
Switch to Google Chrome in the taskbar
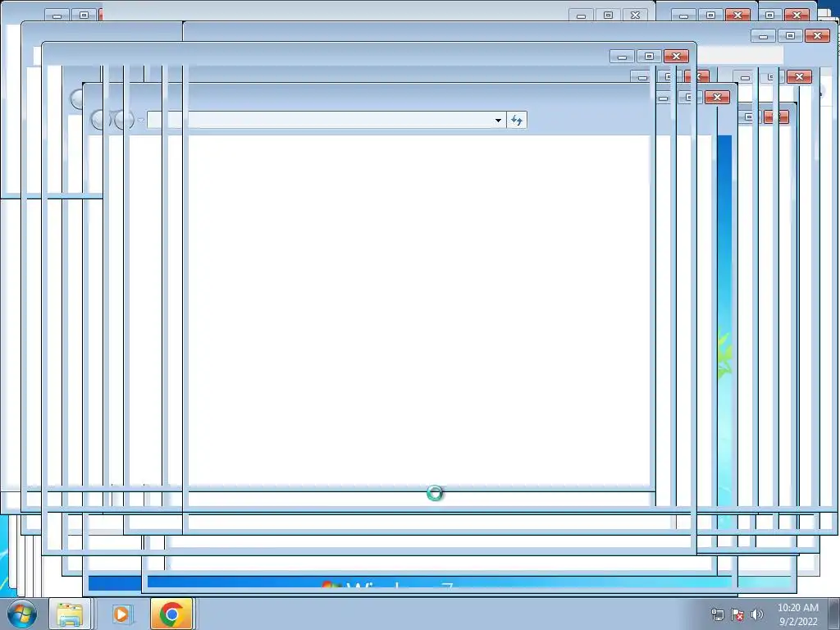click(x=171, y=614)
